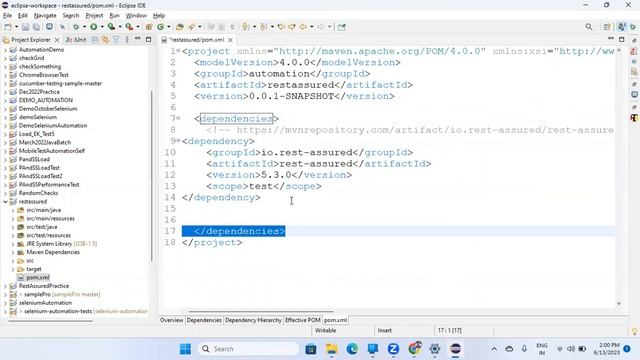Open the File menu
The image size is (640, 360).
7,16
